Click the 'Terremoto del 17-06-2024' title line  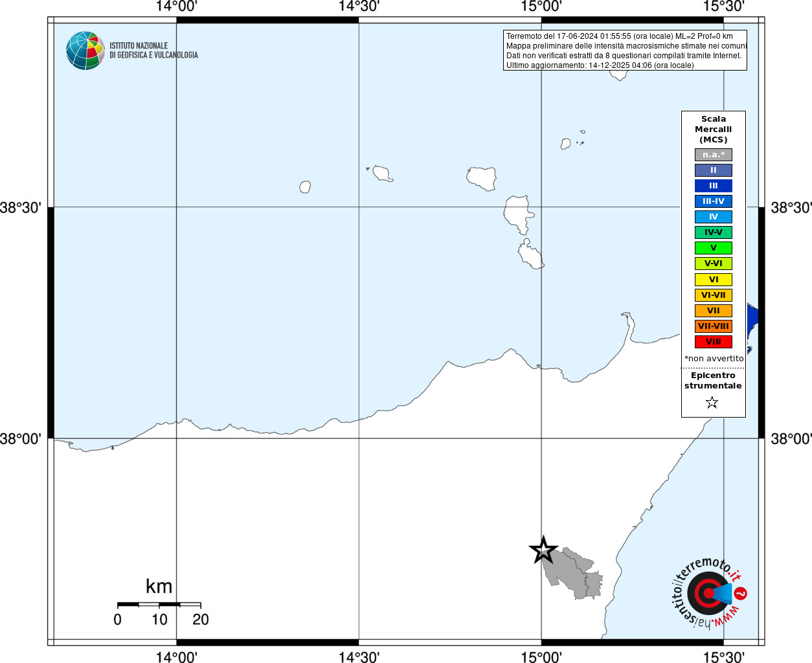620,36
